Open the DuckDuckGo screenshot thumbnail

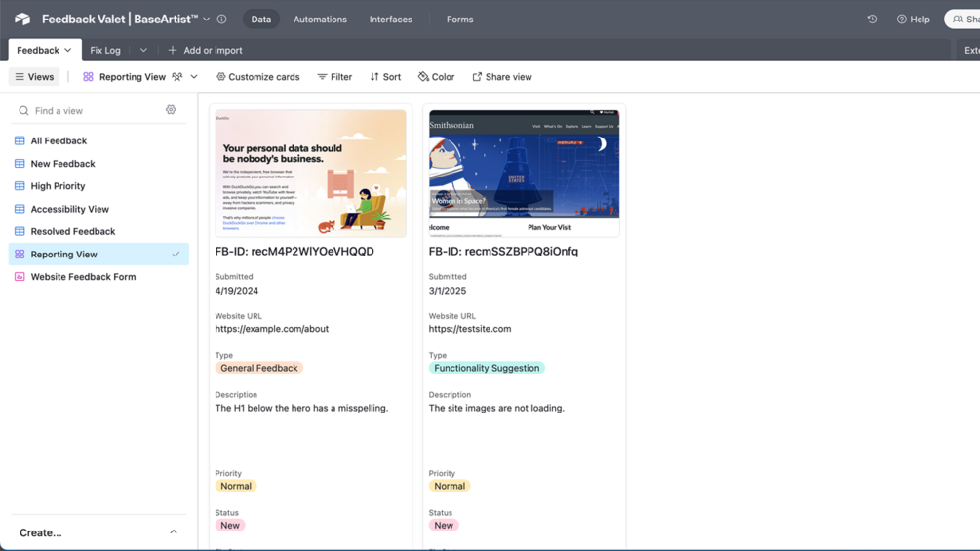coord(311,173)
